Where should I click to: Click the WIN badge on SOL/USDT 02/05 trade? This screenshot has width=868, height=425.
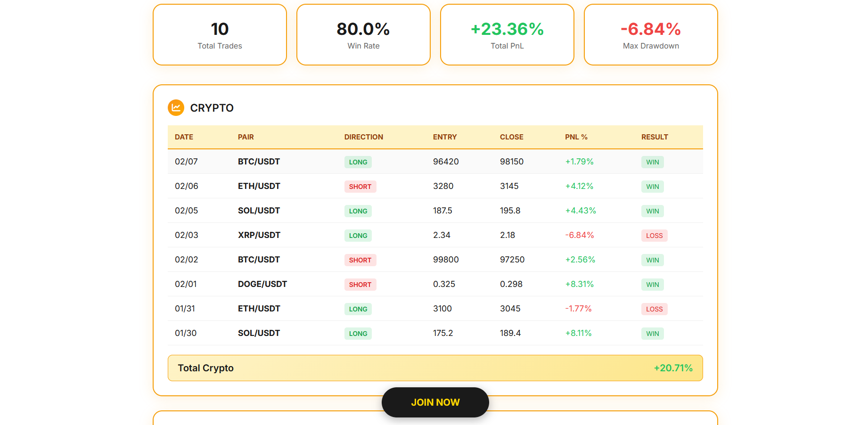click(652, 211)
